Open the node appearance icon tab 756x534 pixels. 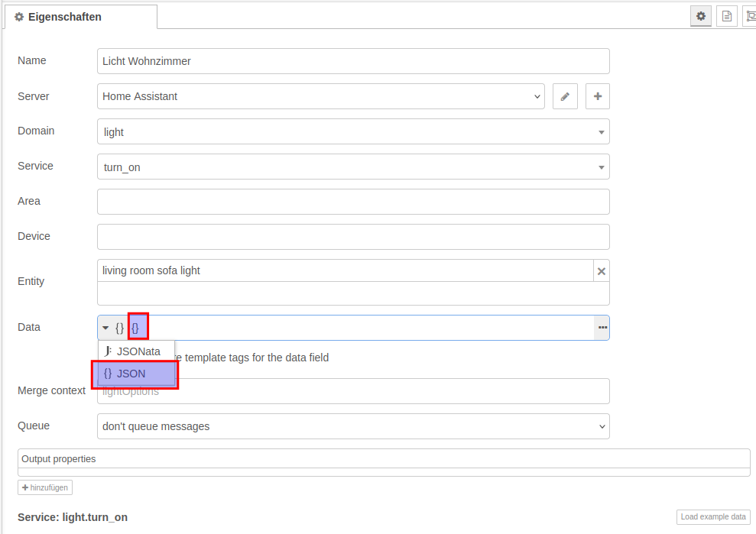click(751, 16)
